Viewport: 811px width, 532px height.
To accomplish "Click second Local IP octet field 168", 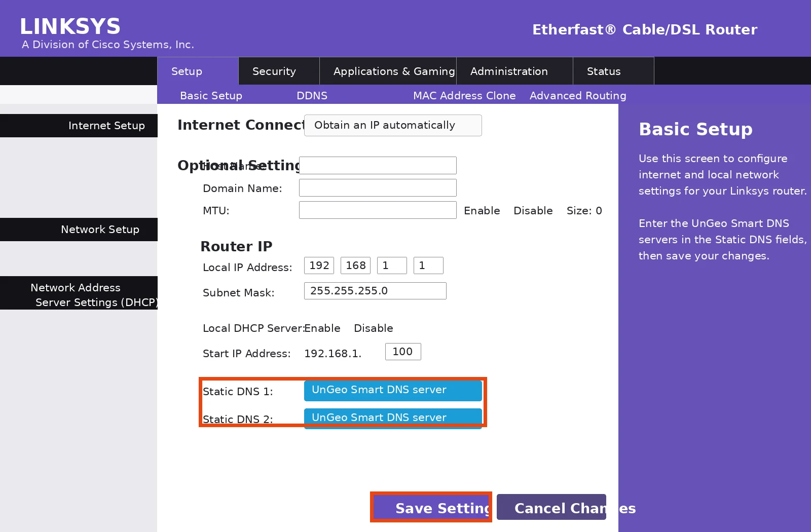I will click(355, 265).
